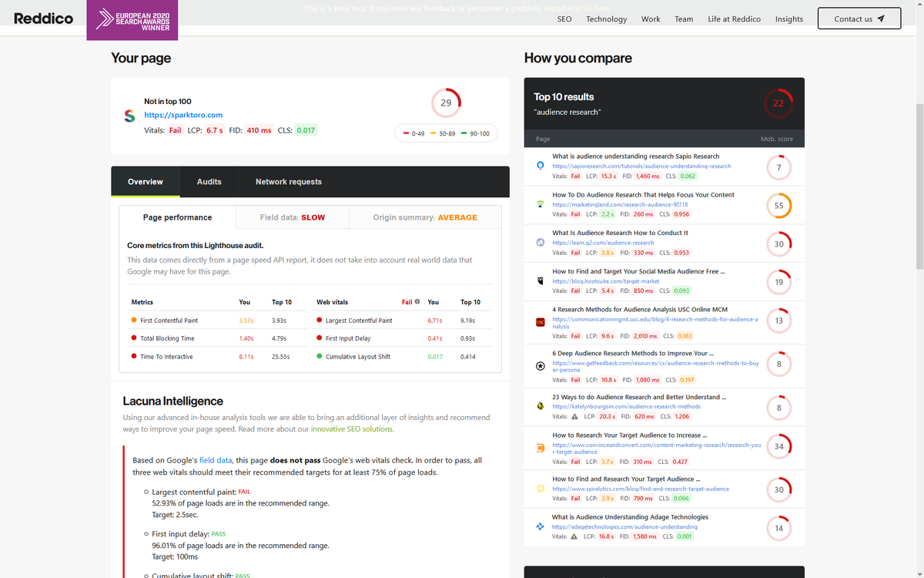This screenshot has width=924, height=578.
Task: Open the field data link
Action: [216, 460]
